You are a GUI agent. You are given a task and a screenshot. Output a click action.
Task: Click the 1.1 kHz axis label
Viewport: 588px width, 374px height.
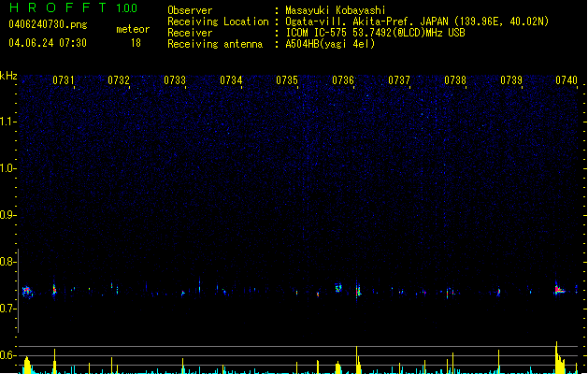click(x=7, y=122)
